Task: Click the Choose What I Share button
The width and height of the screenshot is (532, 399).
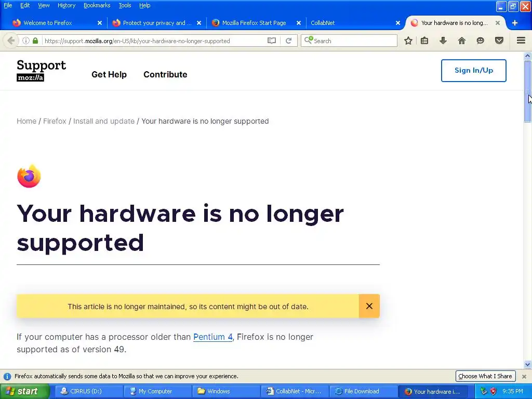Action: [x=485, y=376]
